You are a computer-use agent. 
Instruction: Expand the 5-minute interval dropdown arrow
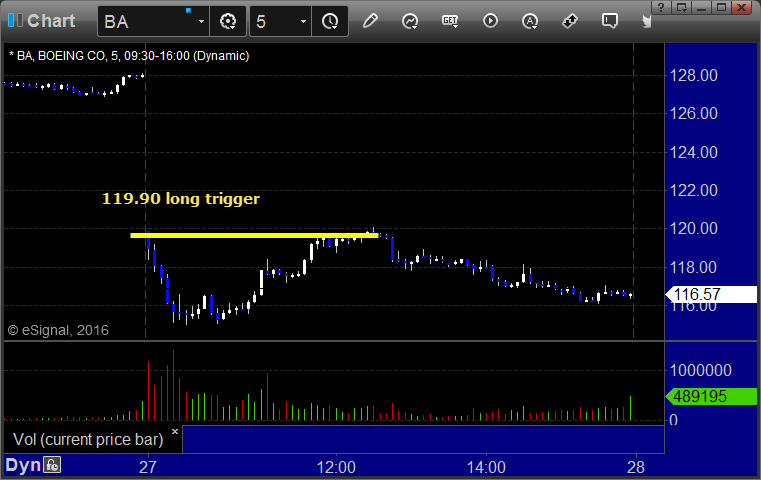click(303, 21)
